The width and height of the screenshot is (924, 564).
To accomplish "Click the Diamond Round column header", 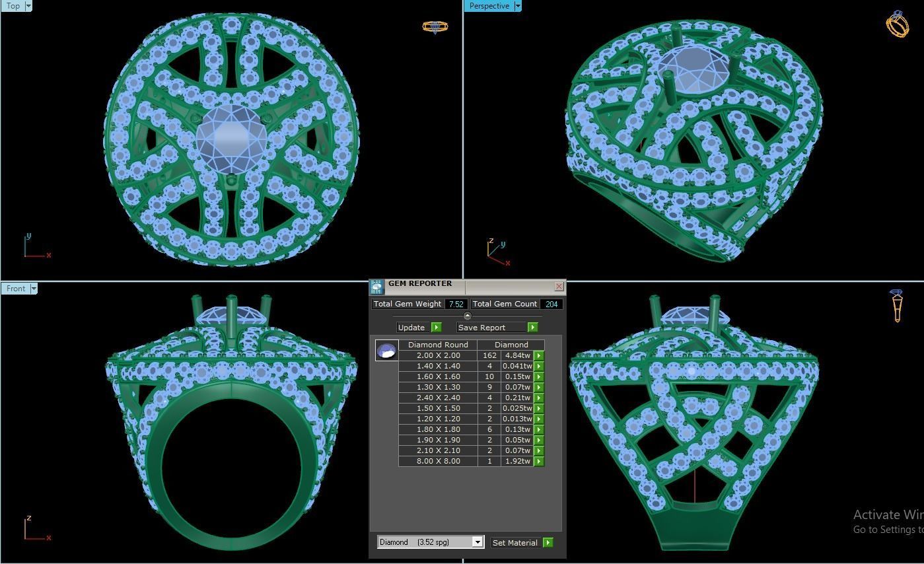I will click(x=438, y=345).
